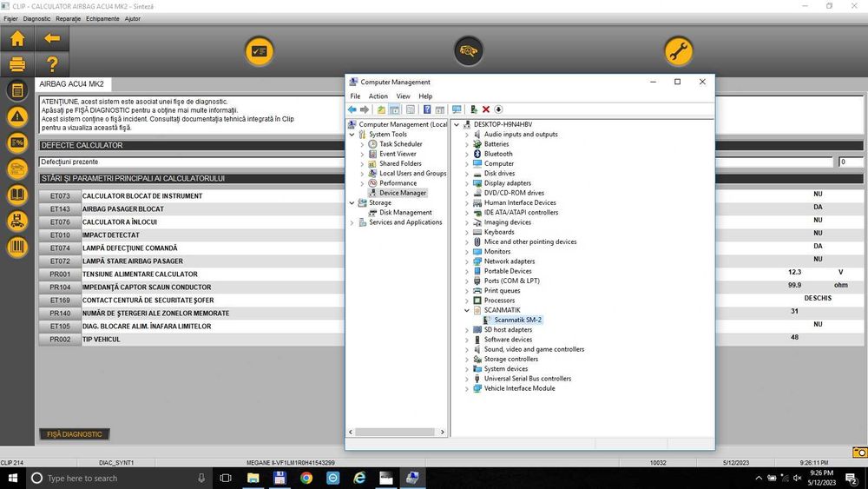The width and height of the screenshot is (868, 489).
Task: Click the yellow back arrow button
Action: (52, 38)
